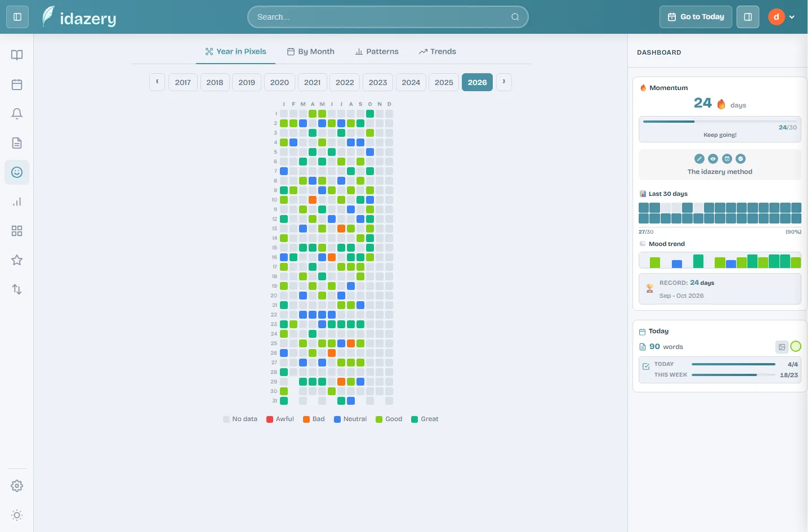Toggle light/dark theme sun icon

(17, 515)
